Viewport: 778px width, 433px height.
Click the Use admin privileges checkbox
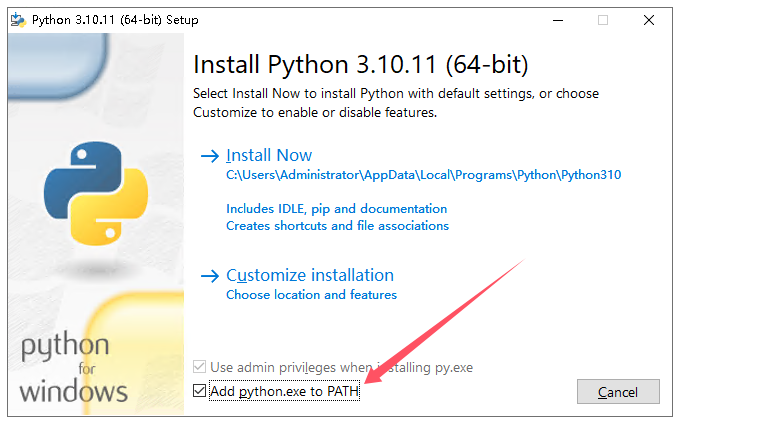point(200,368)
